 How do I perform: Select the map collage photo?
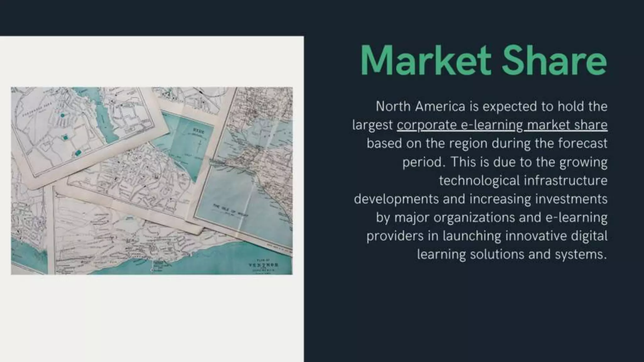pos(152,181)
